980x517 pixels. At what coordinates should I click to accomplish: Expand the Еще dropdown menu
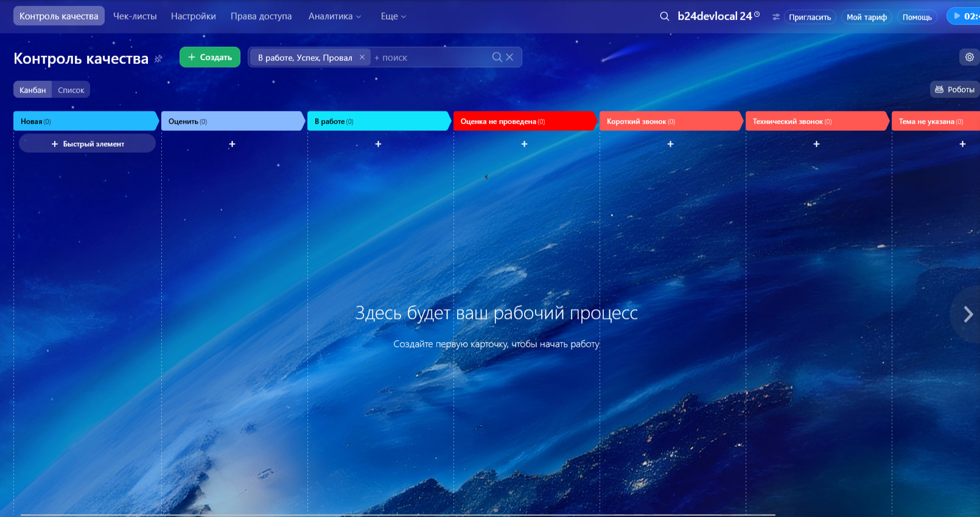393,16
